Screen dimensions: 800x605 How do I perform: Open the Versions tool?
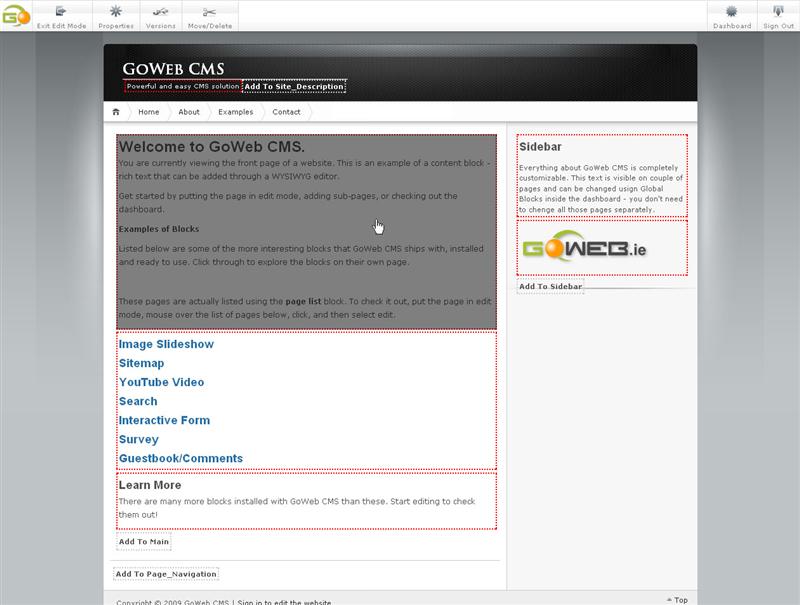pyautogui.click(x=160, y=12)
